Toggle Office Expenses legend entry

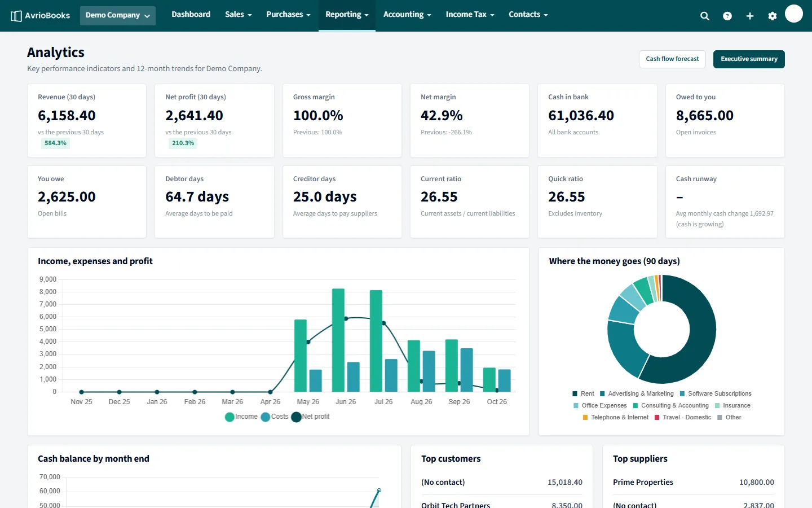point(600,405)
